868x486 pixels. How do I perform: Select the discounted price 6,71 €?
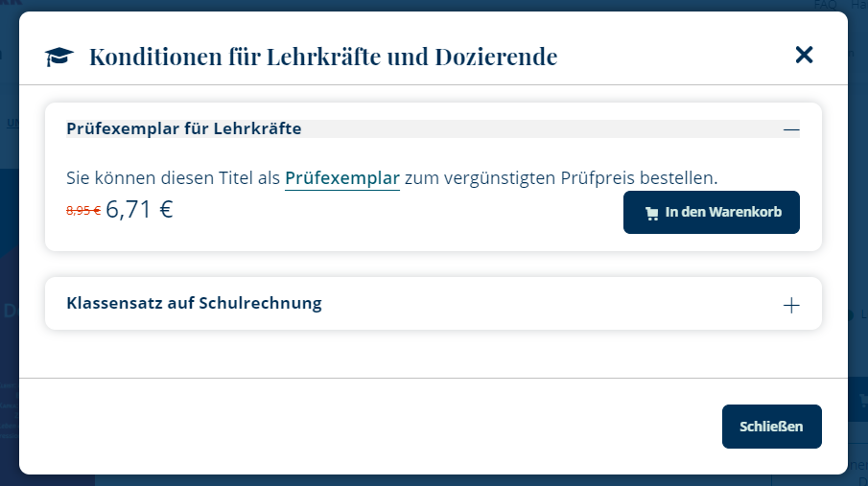(x=139, y=210)
